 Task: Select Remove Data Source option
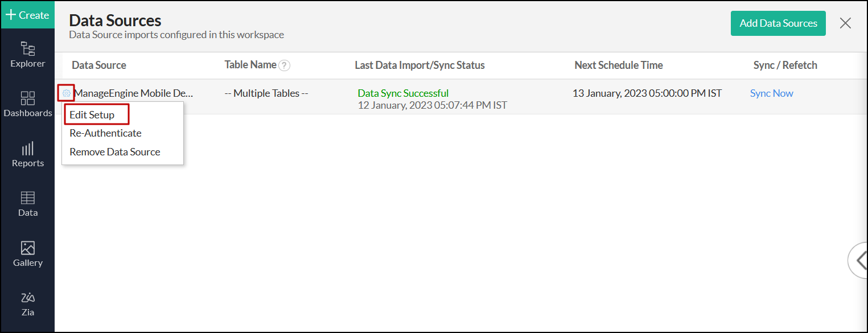click(x=114, y=152)
